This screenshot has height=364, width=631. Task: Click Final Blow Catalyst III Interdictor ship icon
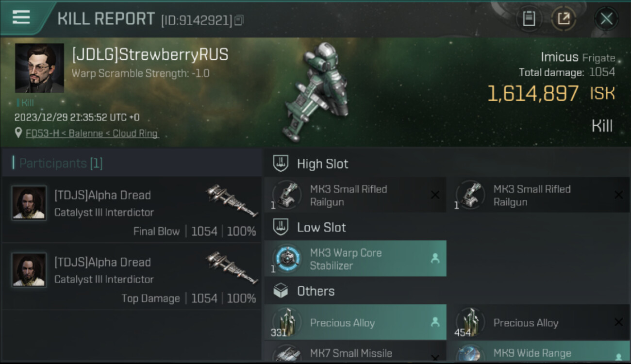[232, 200]
